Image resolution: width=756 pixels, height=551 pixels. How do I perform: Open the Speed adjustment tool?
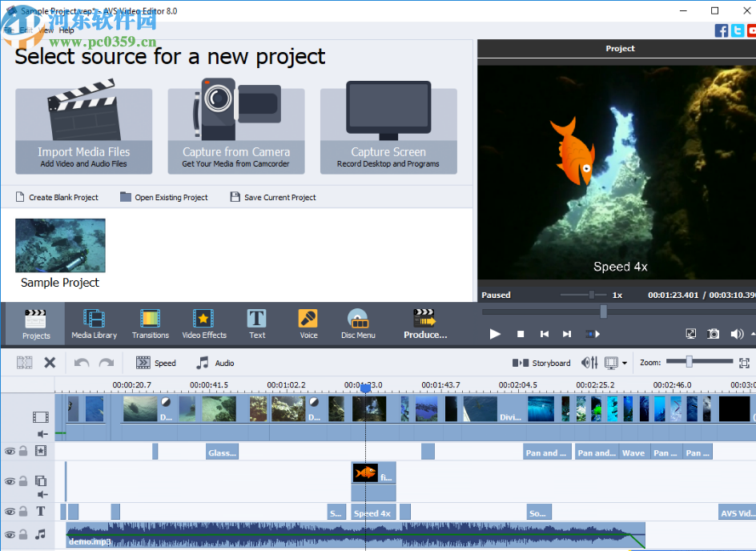(156, 362)
